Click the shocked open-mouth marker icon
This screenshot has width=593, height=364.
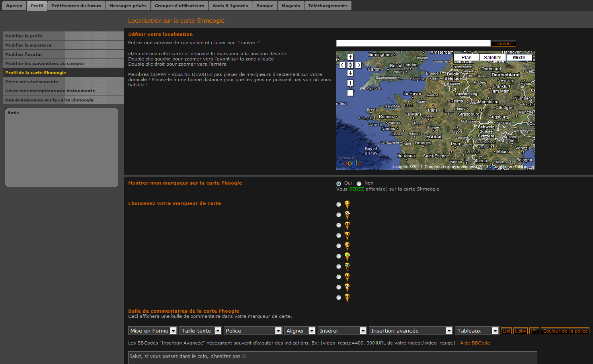click(347, 246)
